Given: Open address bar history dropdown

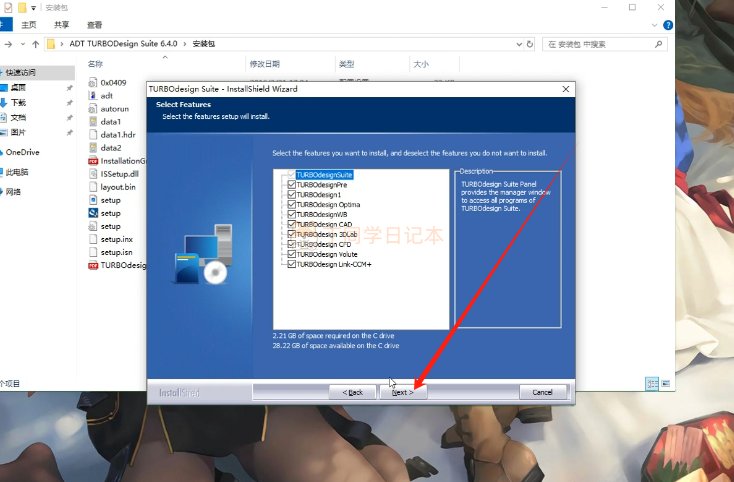Looking at the screenshot, I should tap(519, 44).
